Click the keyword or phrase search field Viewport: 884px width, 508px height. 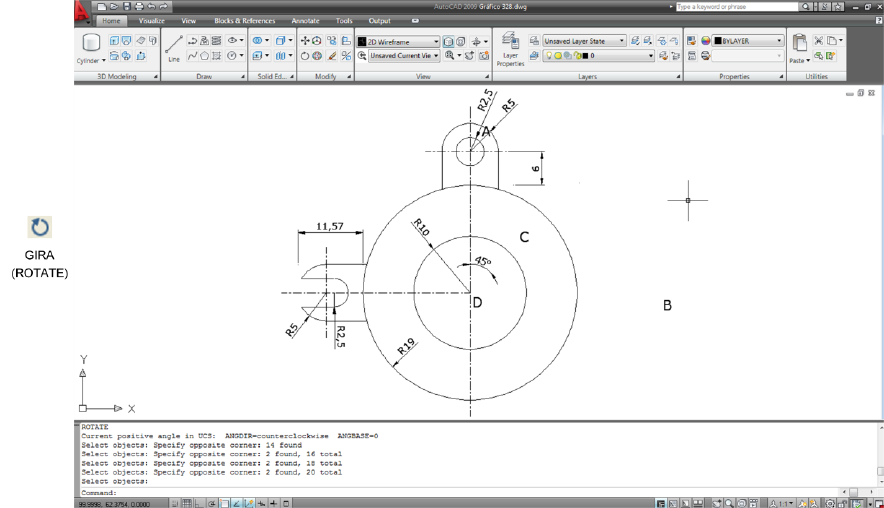(737, 7)
